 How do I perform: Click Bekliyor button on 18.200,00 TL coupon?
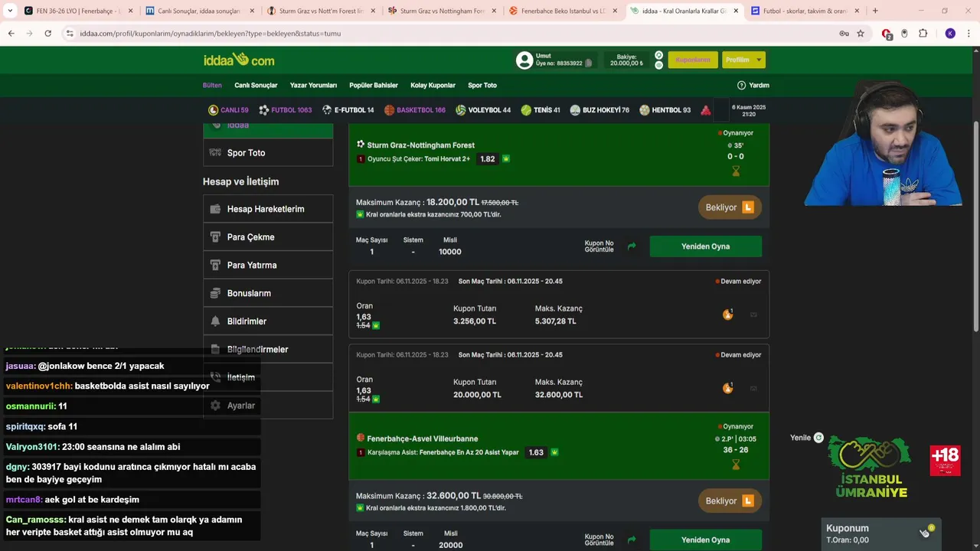[x=730, y=207]
